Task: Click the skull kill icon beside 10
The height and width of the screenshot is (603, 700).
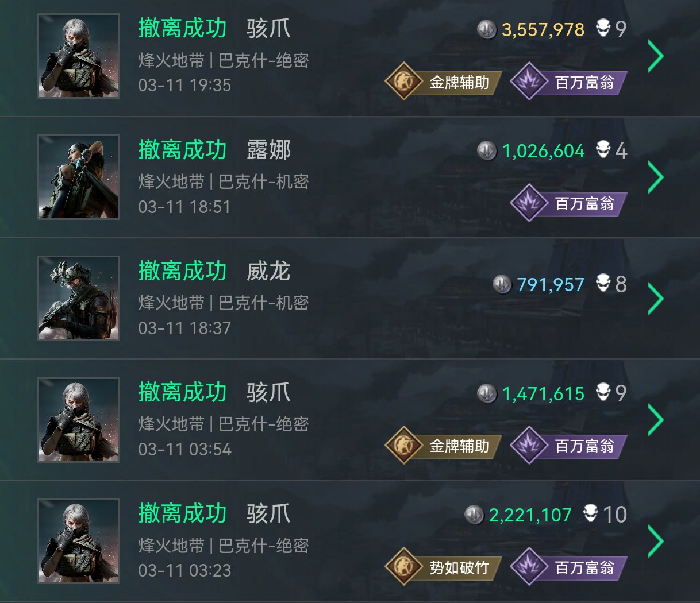Action: (x=590, y=513)
